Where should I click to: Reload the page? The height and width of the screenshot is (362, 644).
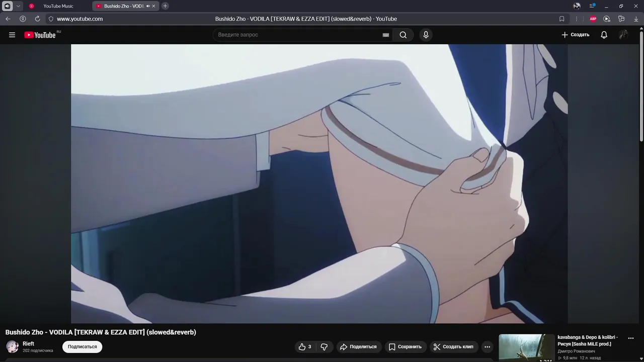37,19
